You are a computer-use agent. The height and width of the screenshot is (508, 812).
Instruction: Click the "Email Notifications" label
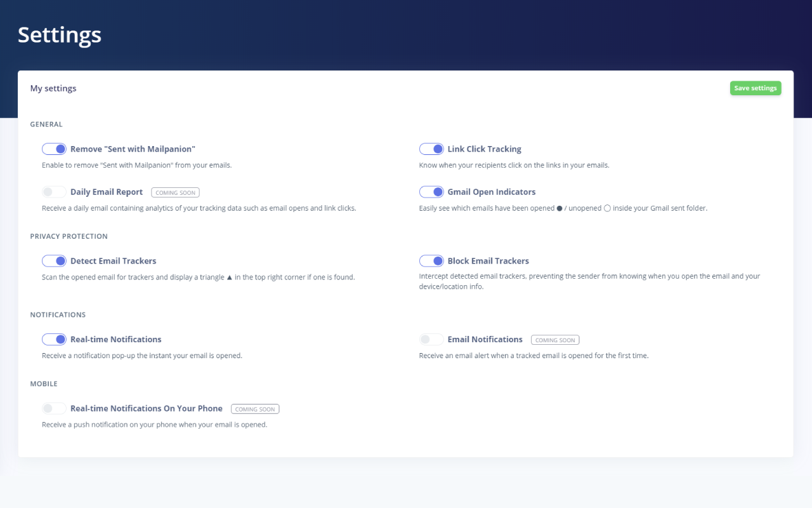(x=485, y=340)
